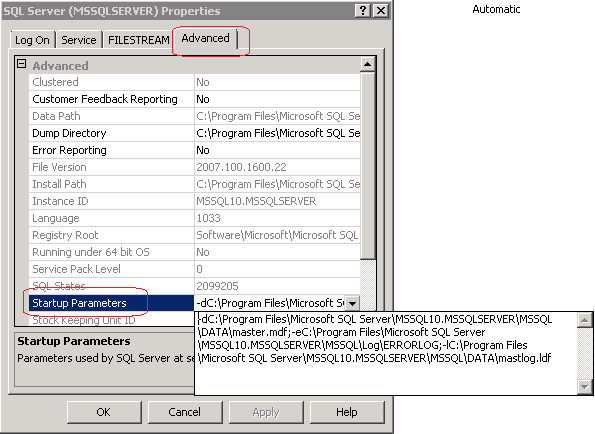Image resolution: width=595 pixels, height=434 pixels.
Task: Click the Dump Directory path field
Action: coord(277,133)
